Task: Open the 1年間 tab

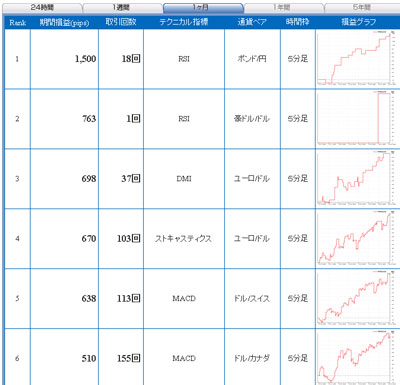Action: coord(283,7)
